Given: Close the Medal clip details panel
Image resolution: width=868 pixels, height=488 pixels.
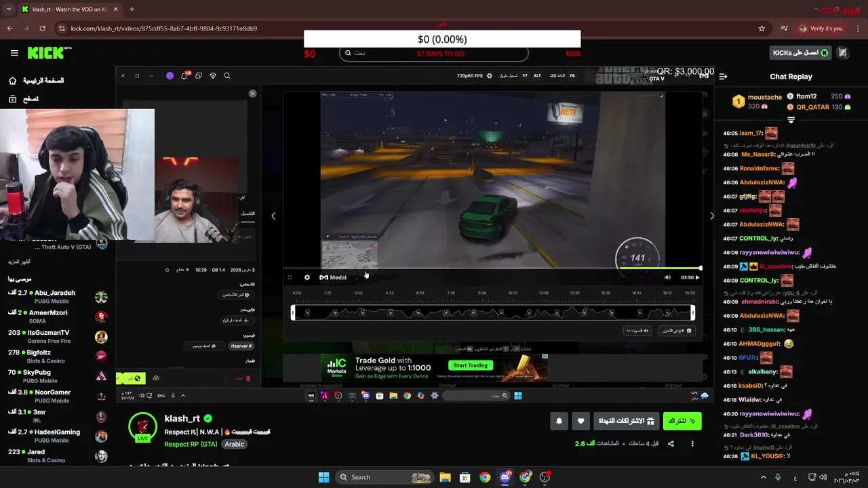Looking at the screenshot, I should pos(252,94).
